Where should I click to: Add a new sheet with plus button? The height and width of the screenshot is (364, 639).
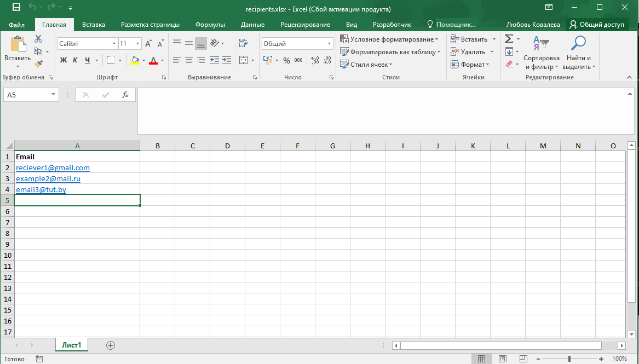point(111,345)
